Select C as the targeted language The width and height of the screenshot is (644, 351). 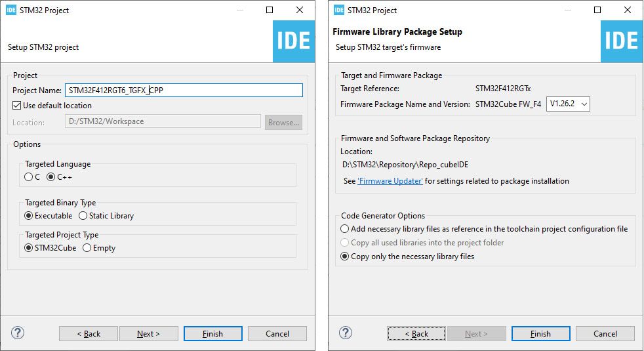coord(28,177)
